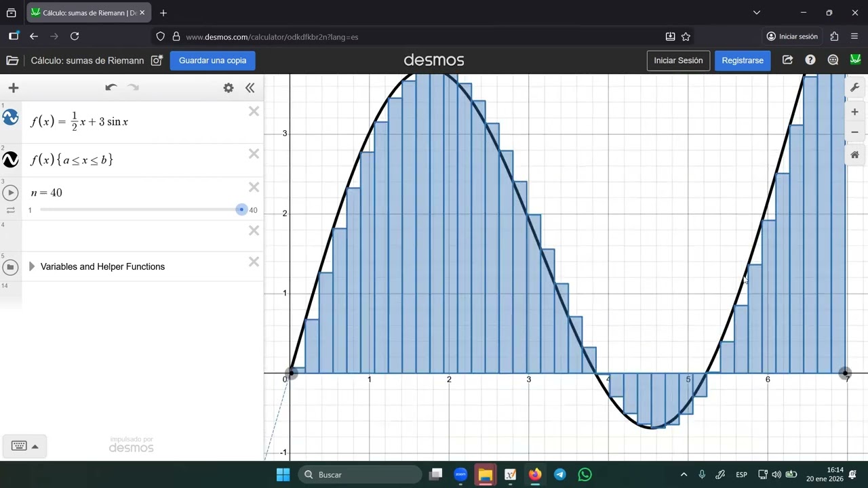
Task: Bookmark this page with the star icon
Action: (686, 37)
